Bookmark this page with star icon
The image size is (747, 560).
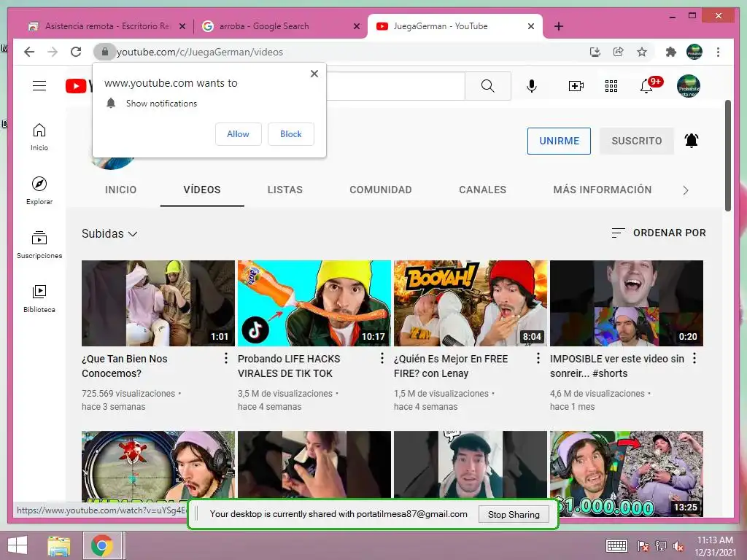click(x=642, y=52)
